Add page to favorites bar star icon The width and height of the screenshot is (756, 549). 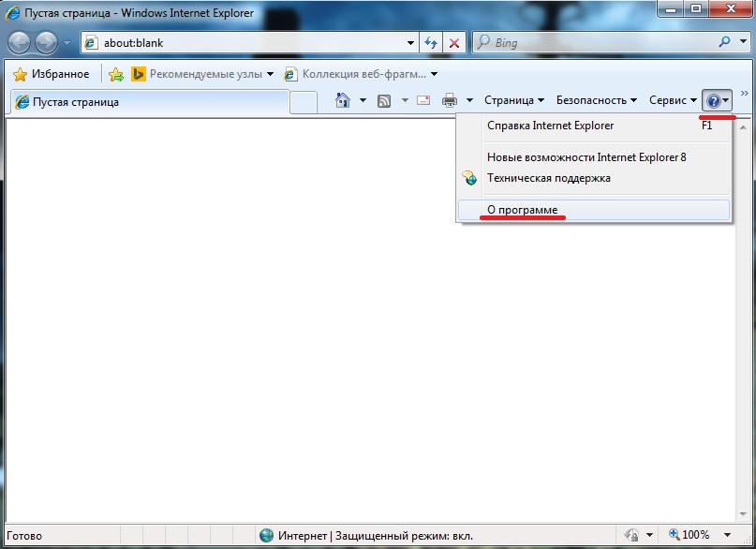tap(116, 74)
